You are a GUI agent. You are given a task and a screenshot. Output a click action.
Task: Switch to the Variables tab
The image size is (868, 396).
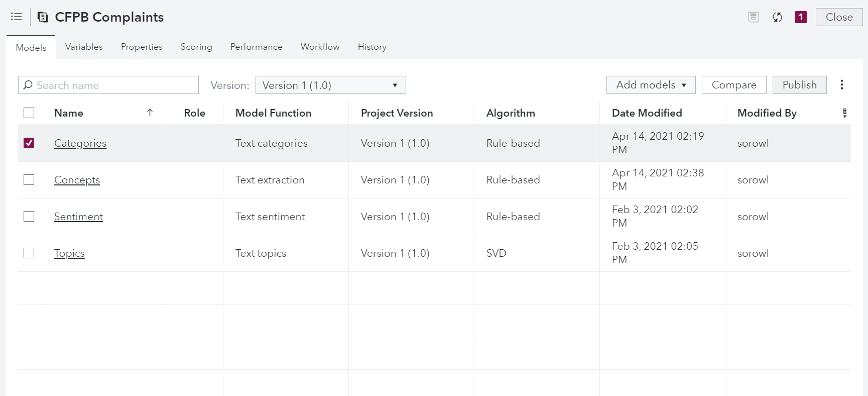tap(84, 47)
